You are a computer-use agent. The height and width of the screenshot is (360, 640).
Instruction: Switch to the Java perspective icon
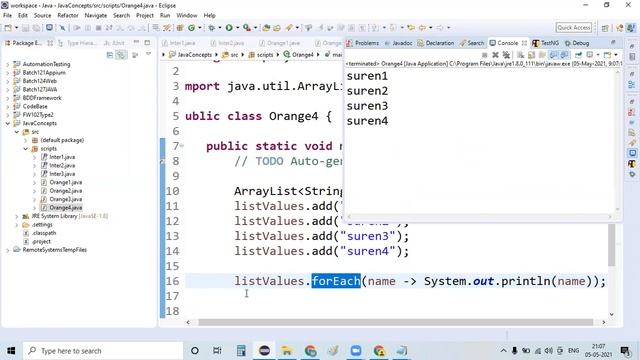pyautogui.click(x=631, y=28)
